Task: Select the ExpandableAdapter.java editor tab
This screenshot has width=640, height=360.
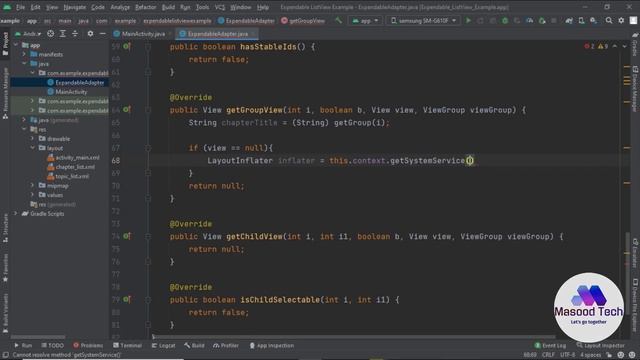Action: tap(217, 33)
